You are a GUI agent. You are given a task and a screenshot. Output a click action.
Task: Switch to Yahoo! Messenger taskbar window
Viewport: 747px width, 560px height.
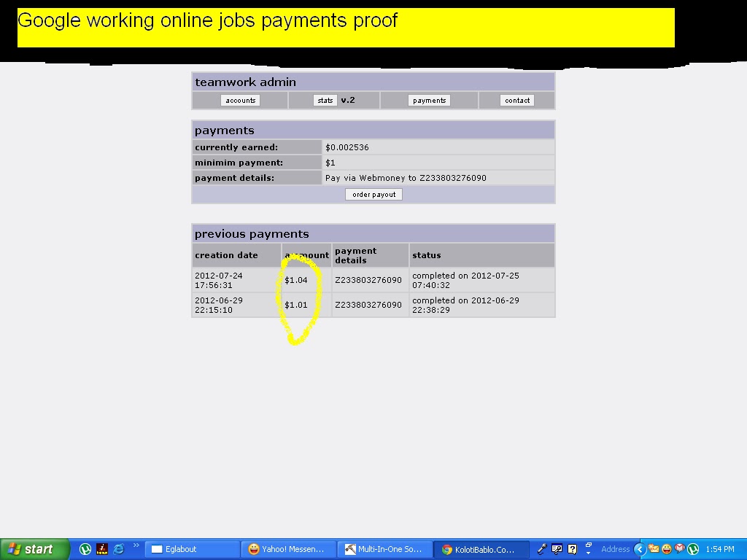click(x=288, y=549)
